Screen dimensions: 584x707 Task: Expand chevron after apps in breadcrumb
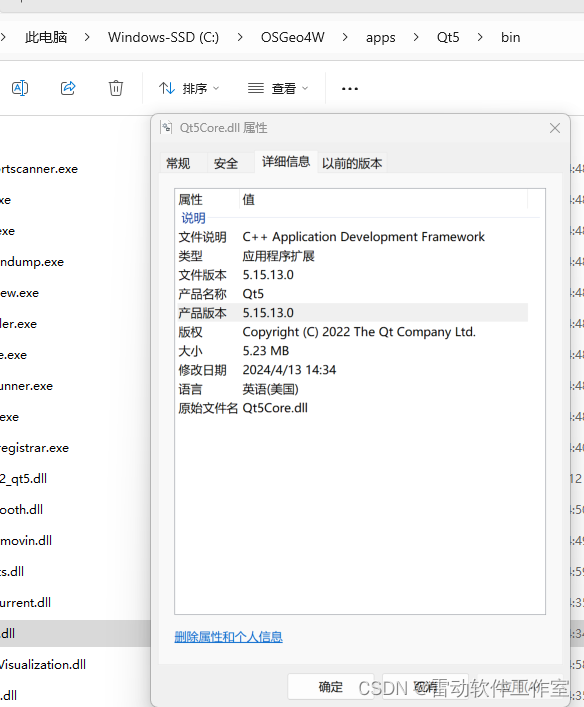[416, 37]
